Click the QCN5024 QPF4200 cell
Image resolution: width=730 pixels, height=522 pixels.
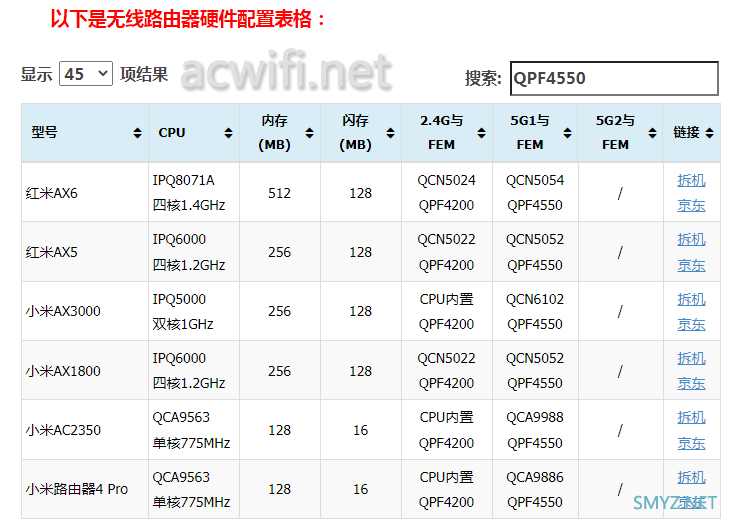point(446,192)
